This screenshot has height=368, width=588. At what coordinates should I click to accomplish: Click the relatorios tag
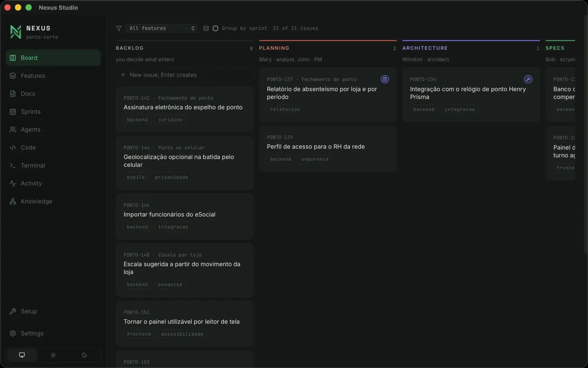[x=285, y=110]
